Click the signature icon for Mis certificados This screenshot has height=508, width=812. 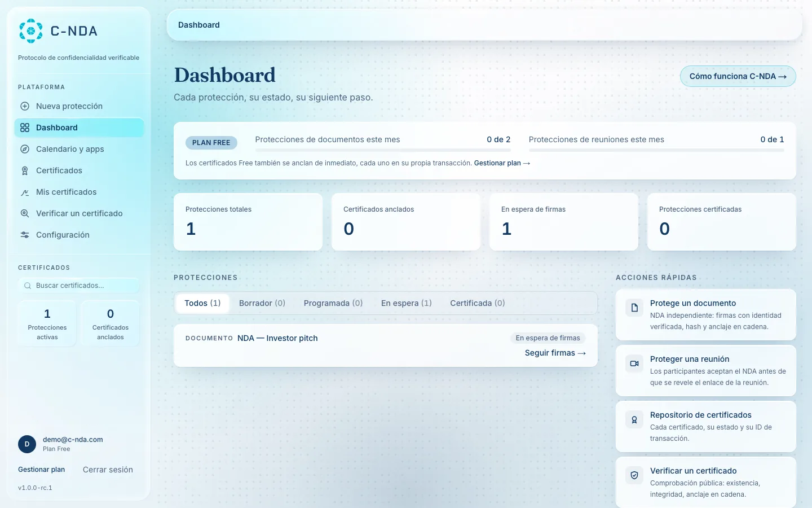(x=25, y=192)
